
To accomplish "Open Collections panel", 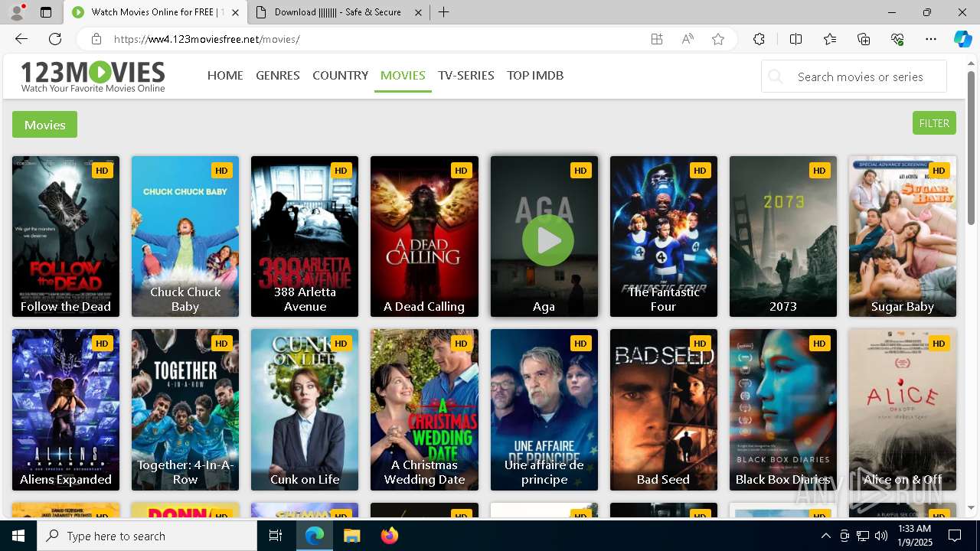I will [864, 39].
